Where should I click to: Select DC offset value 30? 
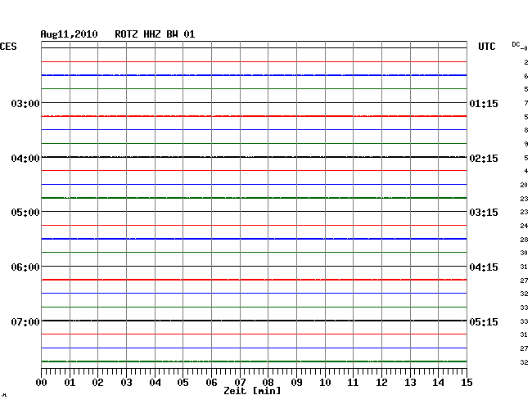(524, 253)
